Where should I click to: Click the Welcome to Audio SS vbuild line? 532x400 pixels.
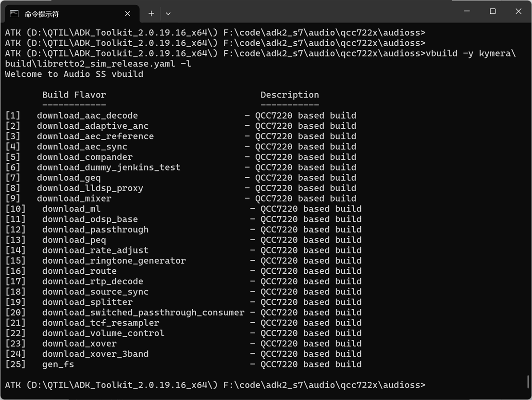[x=74, y=74]
